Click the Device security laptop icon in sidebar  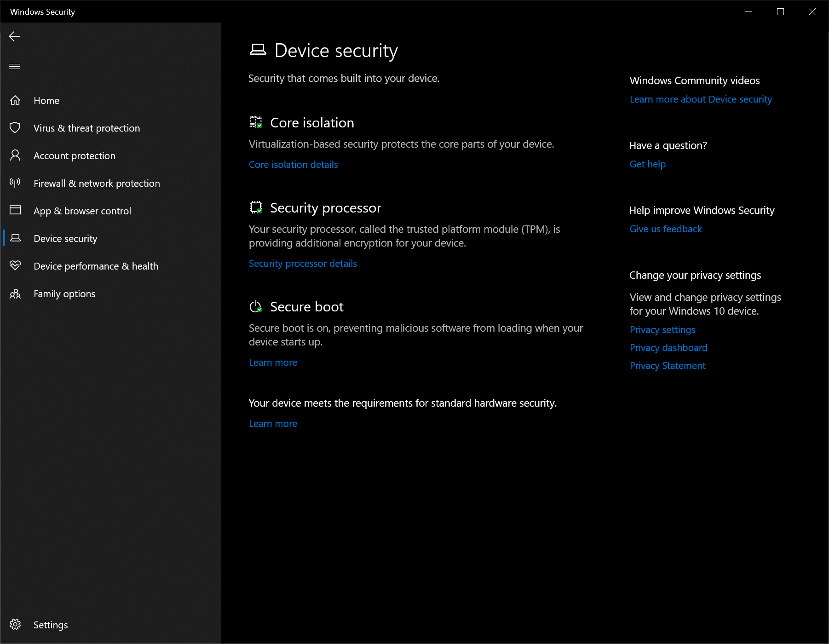tap(15, 238)
